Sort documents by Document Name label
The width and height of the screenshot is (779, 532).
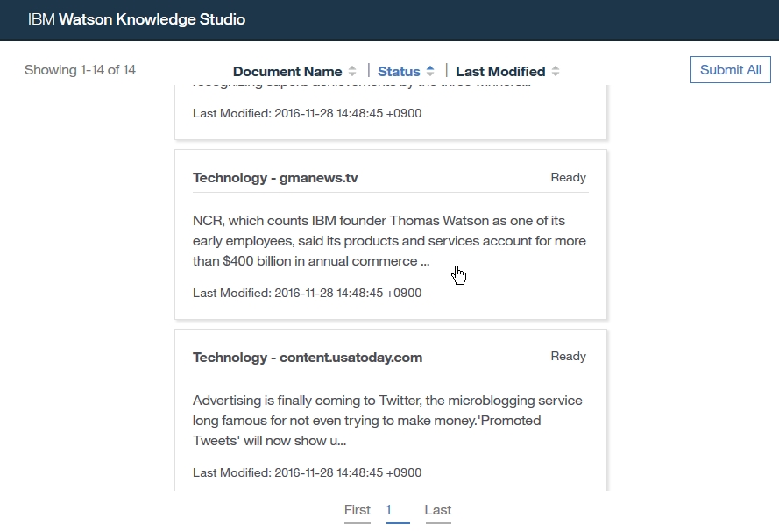[287, 72]
